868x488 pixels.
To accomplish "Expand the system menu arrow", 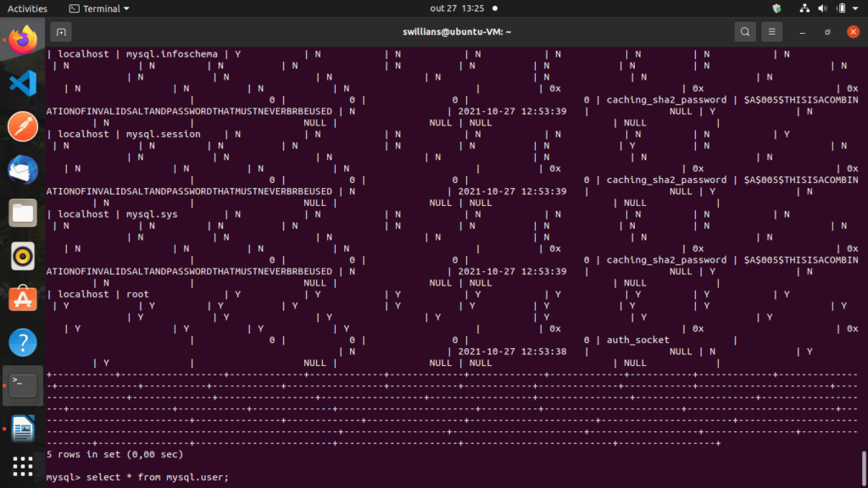I will pos(856,8).
